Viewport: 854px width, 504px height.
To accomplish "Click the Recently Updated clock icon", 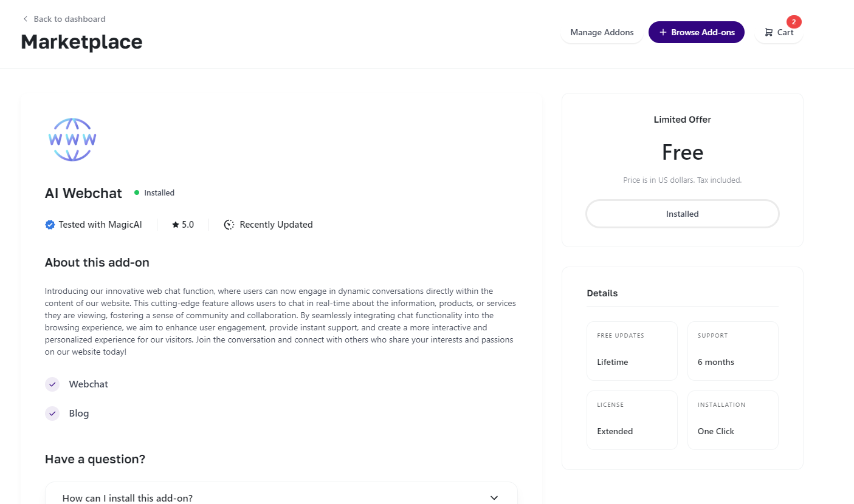I will (x=229, y=225).
